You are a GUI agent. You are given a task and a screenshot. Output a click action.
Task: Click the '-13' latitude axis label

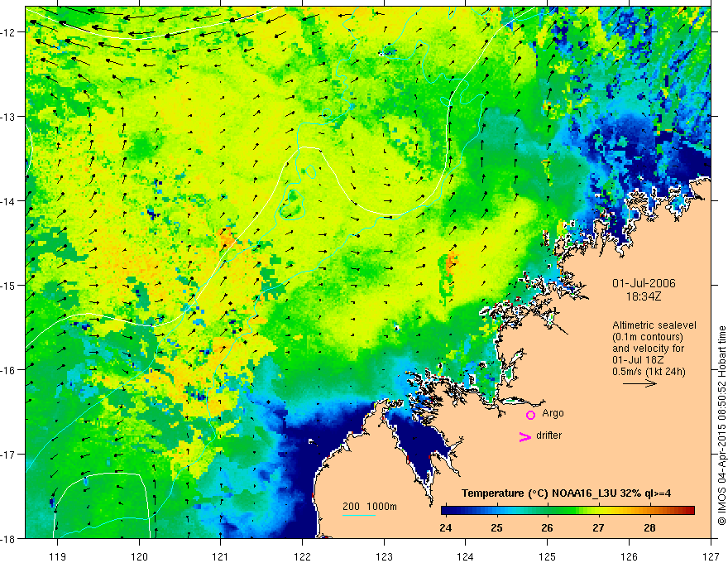[8, 117]
